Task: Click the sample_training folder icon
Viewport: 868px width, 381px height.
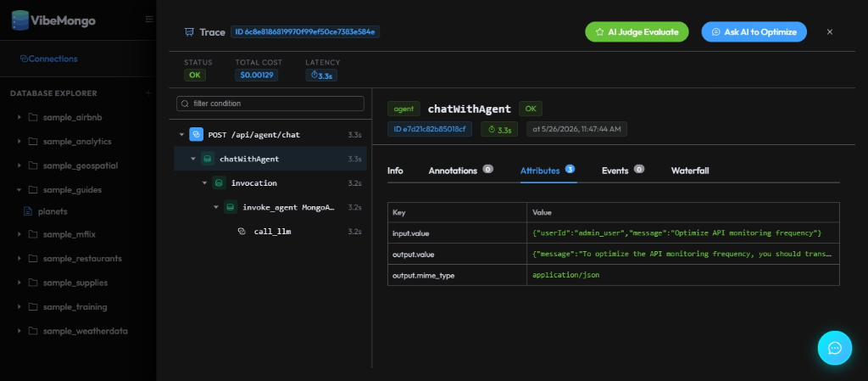Action: click(33, 307)
